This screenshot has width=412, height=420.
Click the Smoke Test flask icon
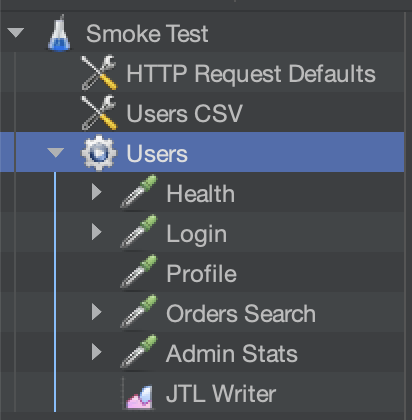59,33
